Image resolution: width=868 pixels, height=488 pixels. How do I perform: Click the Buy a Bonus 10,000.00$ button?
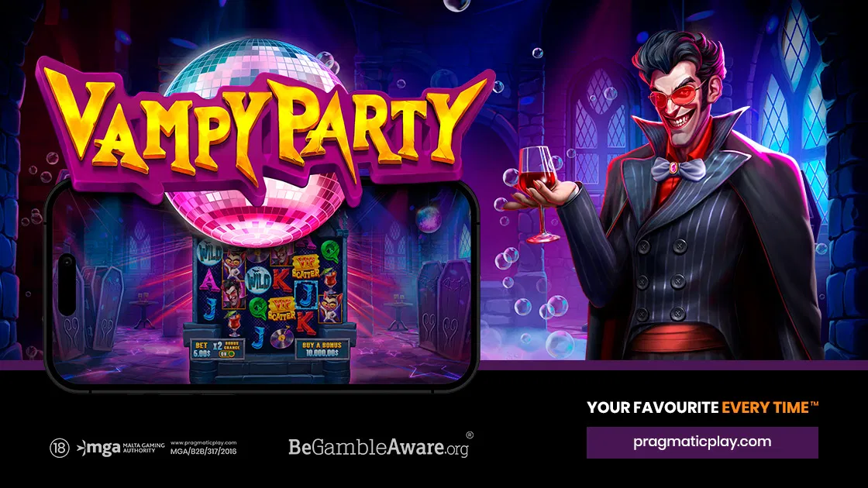[322, 349]
